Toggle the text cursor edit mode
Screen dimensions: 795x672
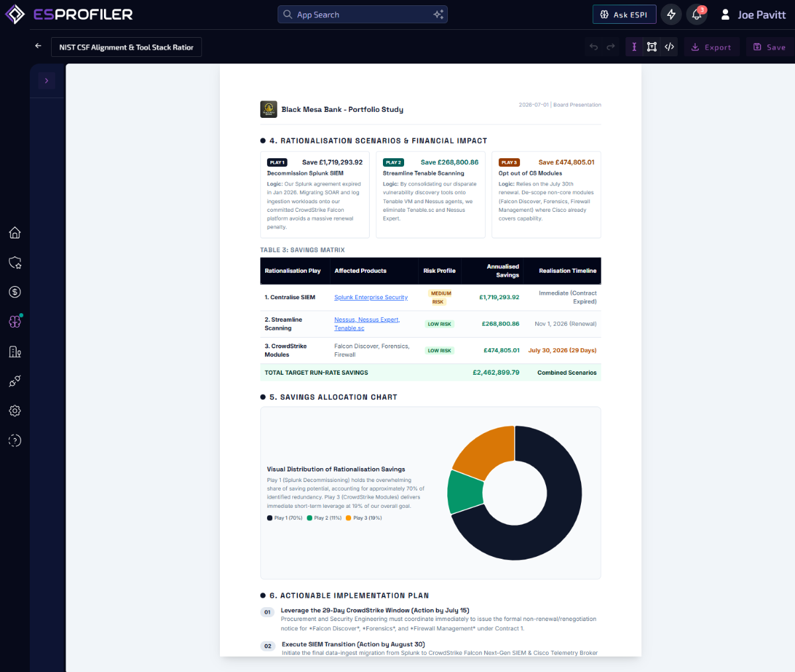coord(634,47)
